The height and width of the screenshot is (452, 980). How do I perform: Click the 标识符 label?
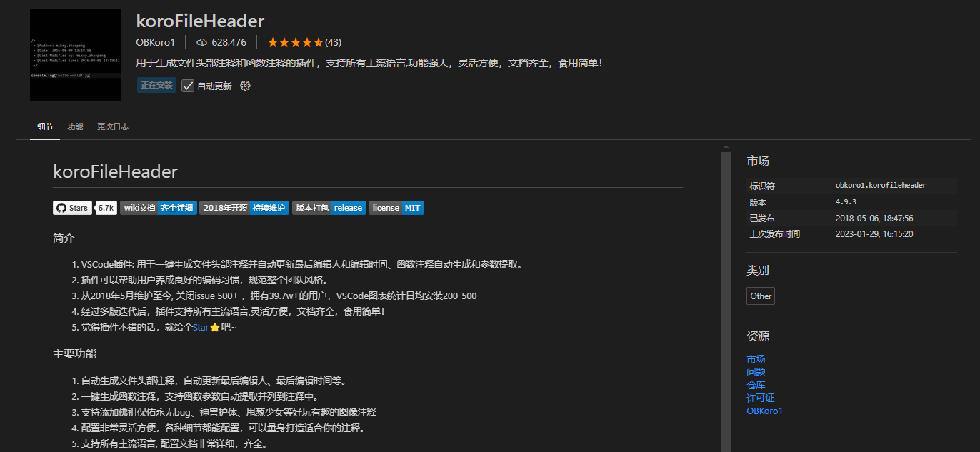[762, 186]
